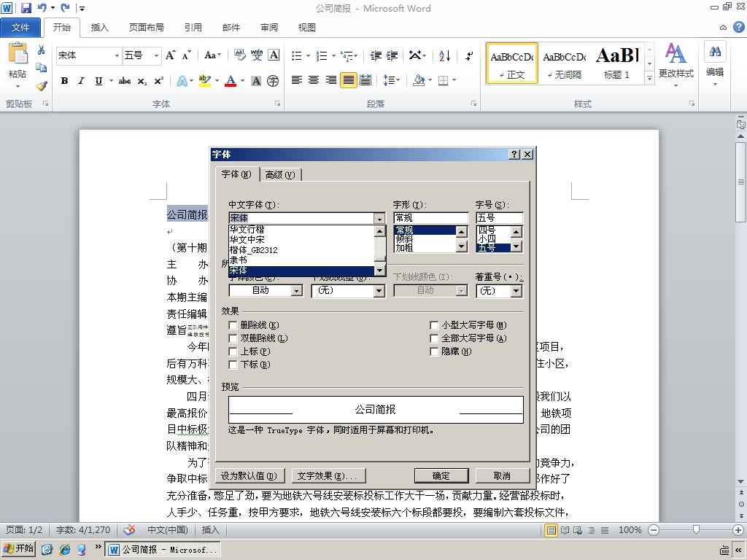Screen dimensions: 747x560
Task: Click the zoom slider handle in status bar
Action: (x=696, y=529)
